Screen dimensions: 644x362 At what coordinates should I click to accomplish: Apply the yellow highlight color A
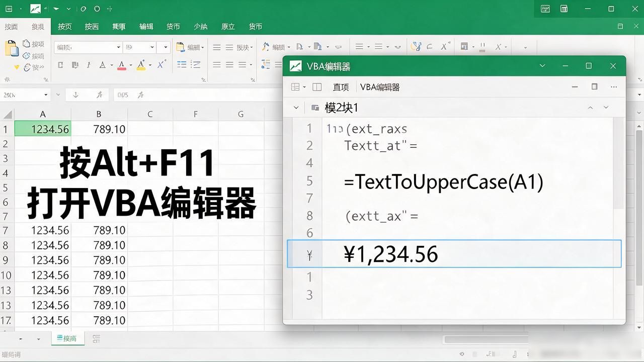141,65
